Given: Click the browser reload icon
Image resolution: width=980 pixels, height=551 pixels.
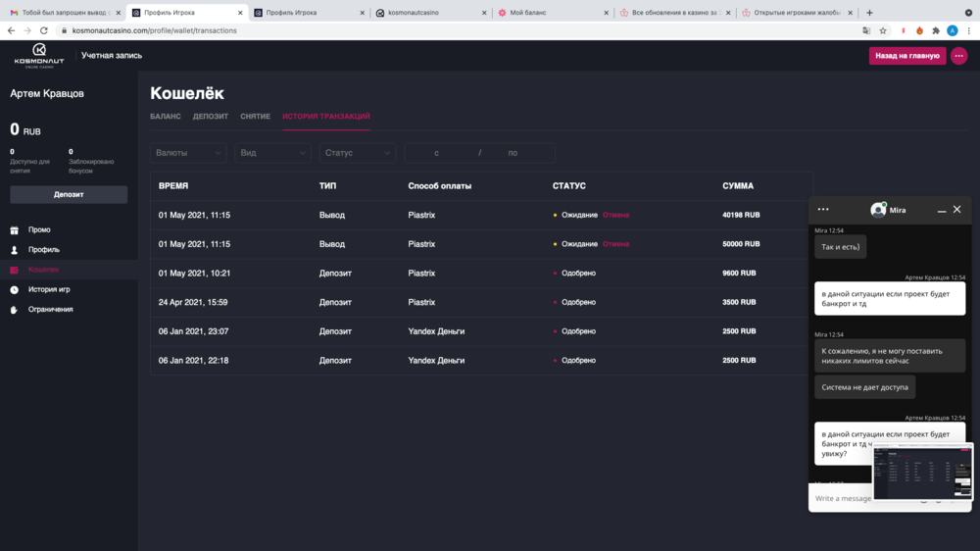Looking at the screenshot, I should click(x=43, y=30).
